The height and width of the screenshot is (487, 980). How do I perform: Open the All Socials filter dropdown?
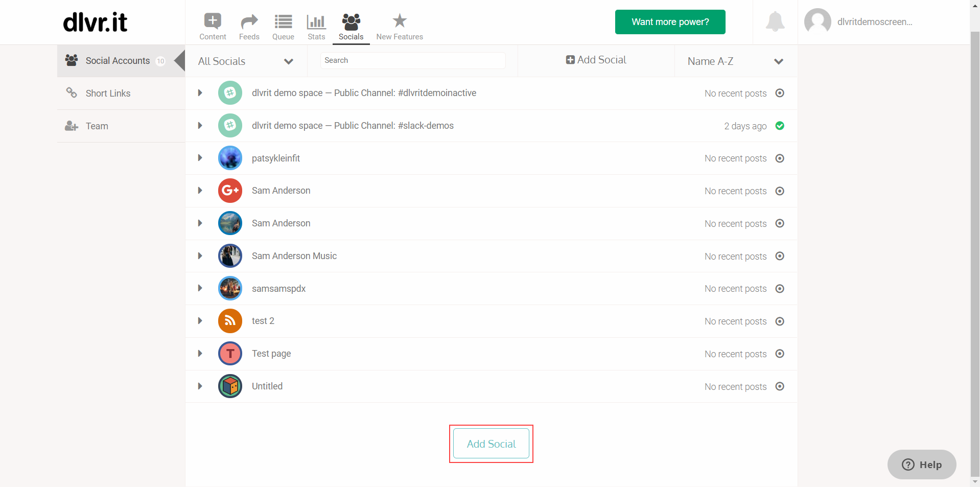pyautogui.click(x=246, y=61)
